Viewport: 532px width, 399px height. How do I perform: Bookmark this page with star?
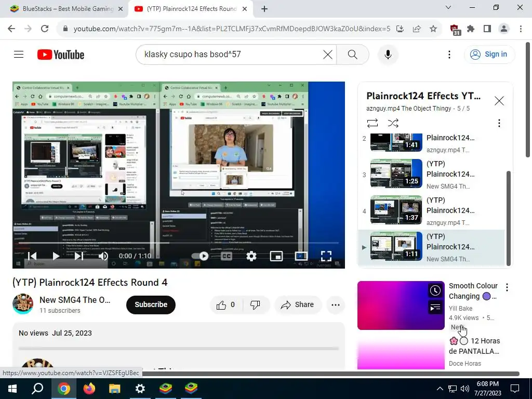pyautogui.click(x=433, y=29)
